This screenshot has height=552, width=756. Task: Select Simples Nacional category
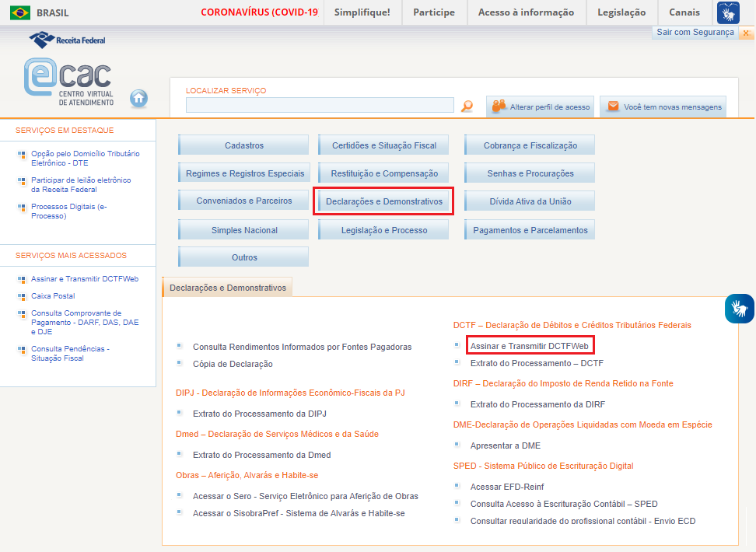(243, 230)
